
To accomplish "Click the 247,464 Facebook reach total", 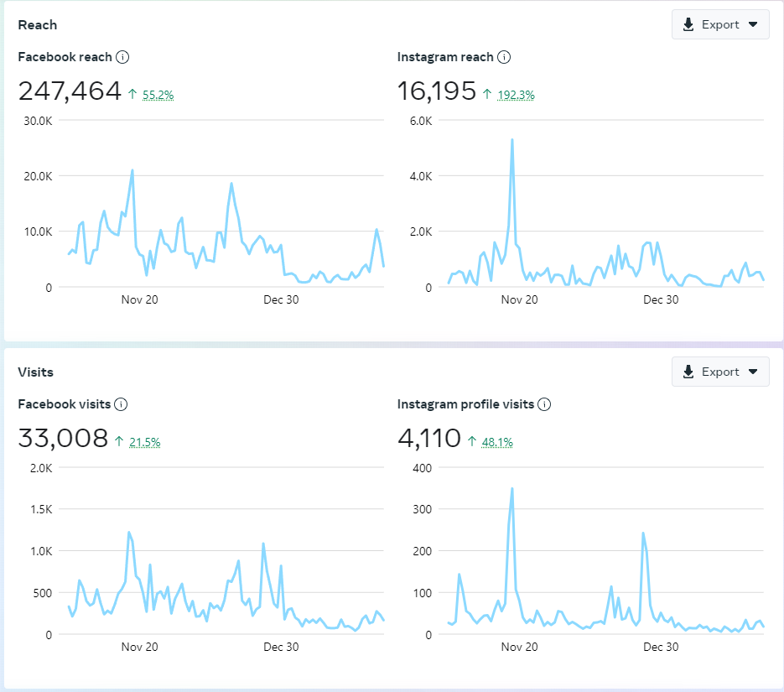I will (70, 91).
